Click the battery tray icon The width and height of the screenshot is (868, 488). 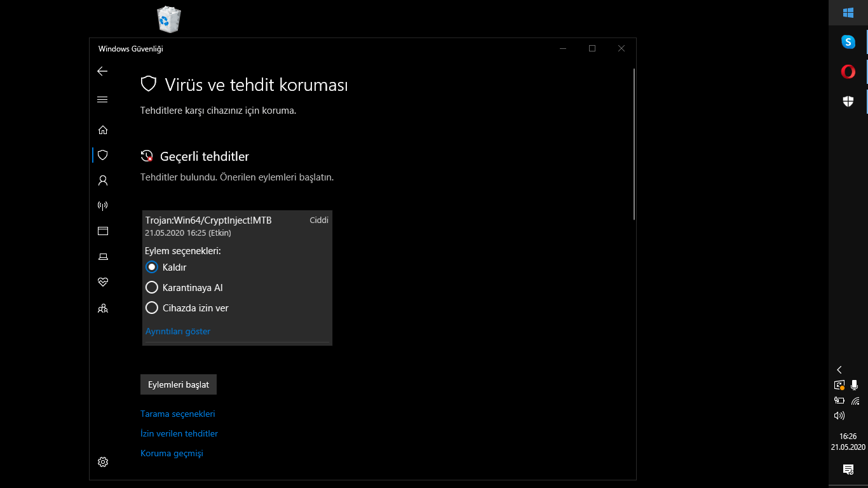click(839, 400)
